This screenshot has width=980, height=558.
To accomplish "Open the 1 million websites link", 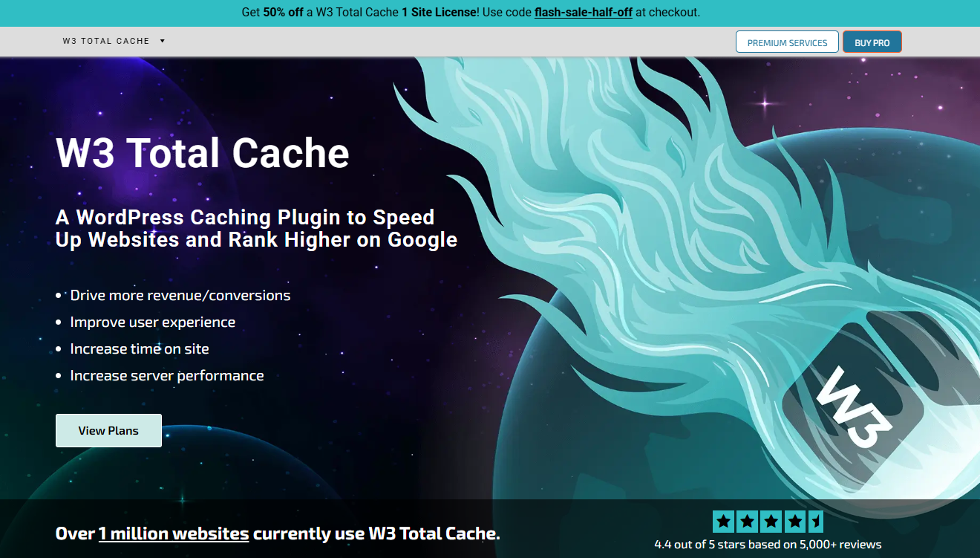I will (x=174, y=533).
